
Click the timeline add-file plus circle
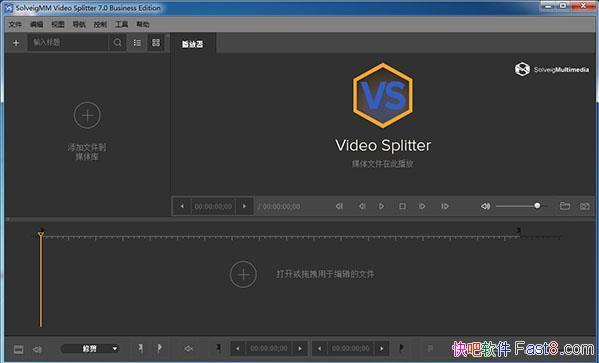(243, 274)
